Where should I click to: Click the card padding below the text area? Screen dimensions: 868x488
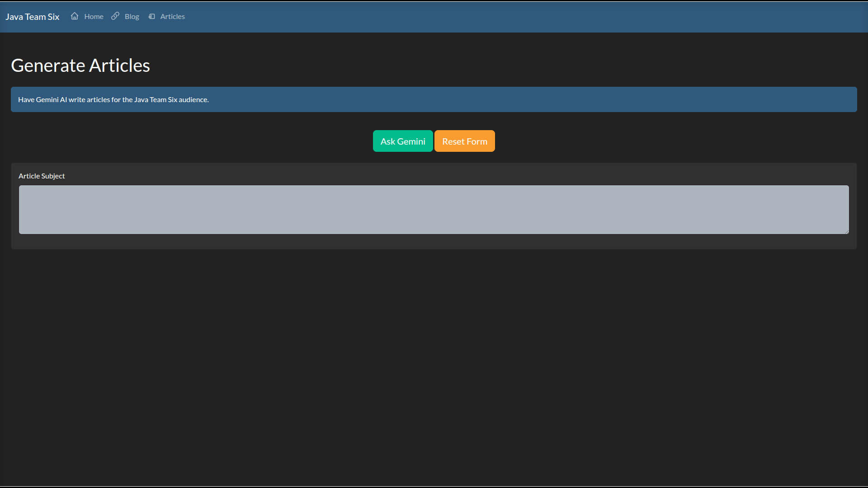(434, 242)
